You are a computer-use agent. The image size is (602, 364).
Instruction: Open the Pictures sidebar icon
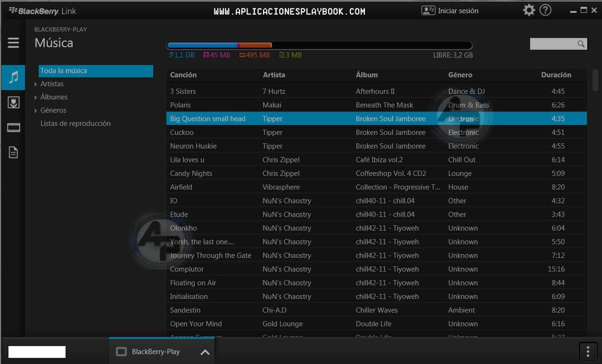click(x=13, y=103)
